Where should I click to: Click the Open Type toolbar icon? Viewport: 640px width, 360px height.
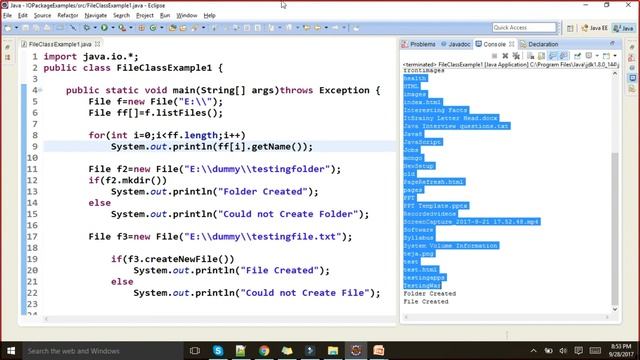pyautogui.click(x=173, y=28)
